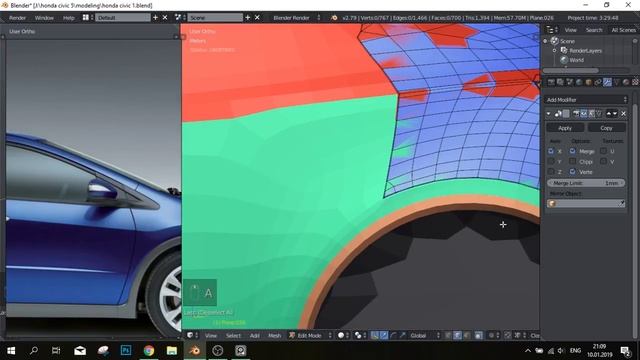
Task: Enable the Clipping option checkbox
Action: [573, 162]
